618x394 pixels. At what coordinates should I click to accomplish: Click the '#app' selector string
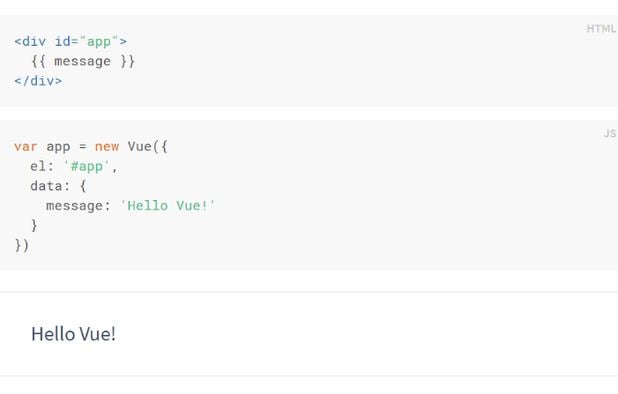(86, 166)
